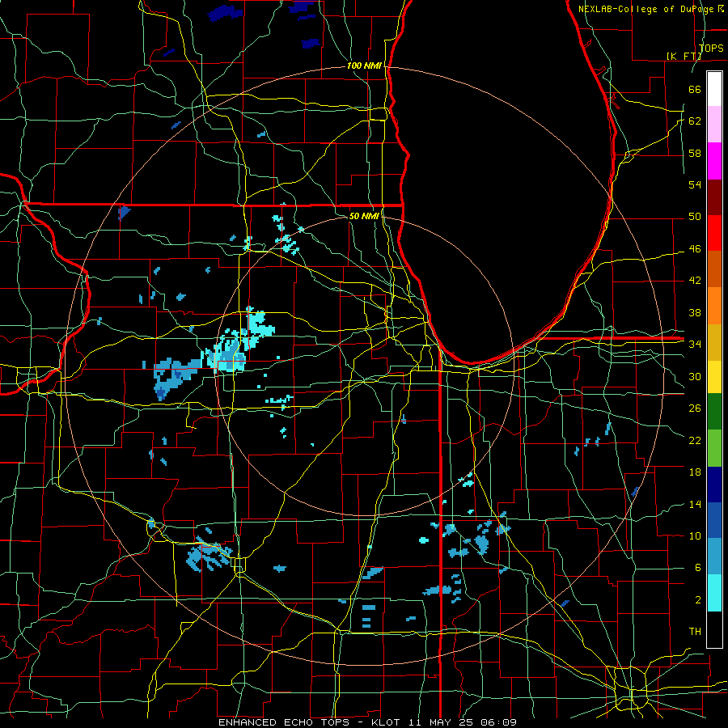Select the legend value "54"
728x728 pixels.
pyautogui.click(x=695, y=184)
